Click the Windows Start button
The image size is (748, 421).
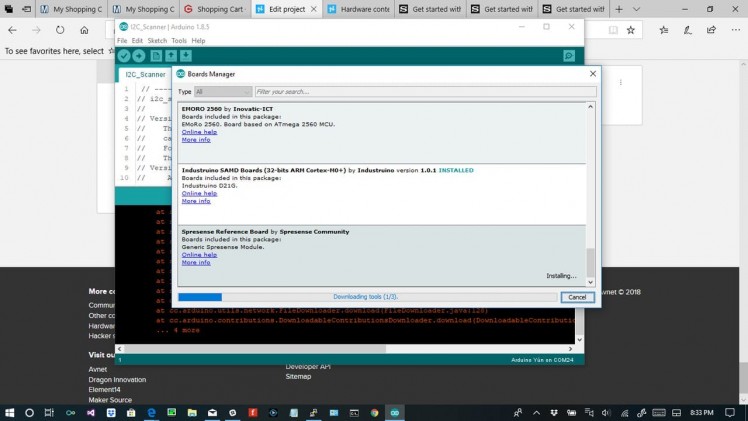coord(9,412)
